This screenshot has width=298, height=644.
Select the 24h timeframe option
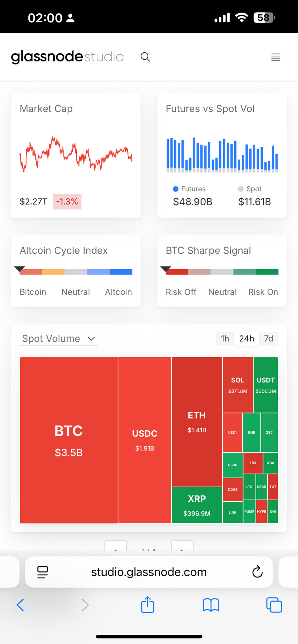247,339
